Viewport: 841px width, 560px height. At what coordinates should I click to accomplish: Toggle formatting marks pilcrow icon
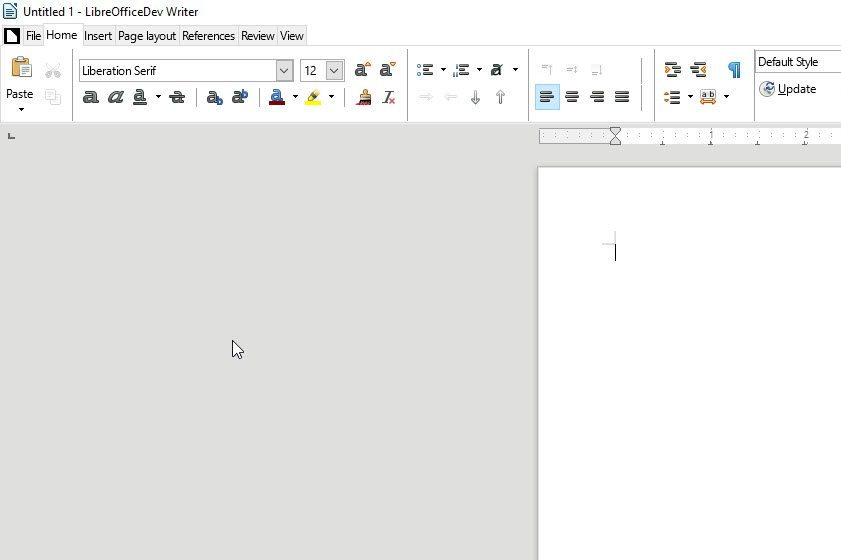click(x=734, y=70)
